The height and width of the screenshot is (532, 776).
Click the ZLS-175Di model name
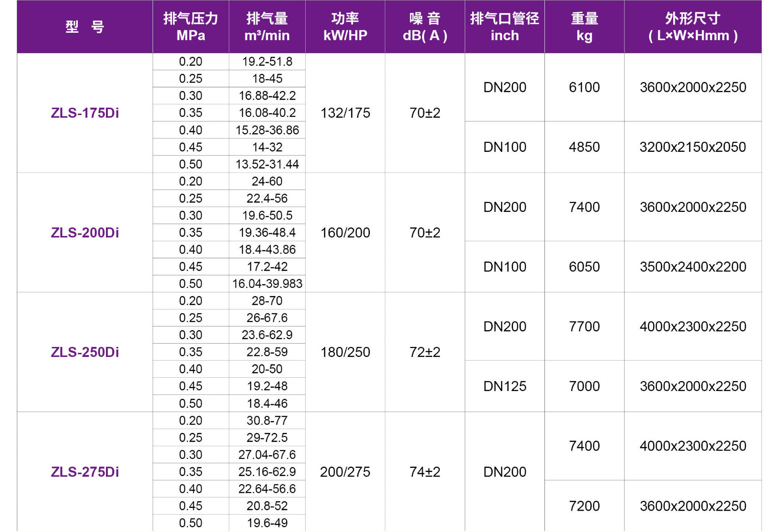(x=85, y=113)
